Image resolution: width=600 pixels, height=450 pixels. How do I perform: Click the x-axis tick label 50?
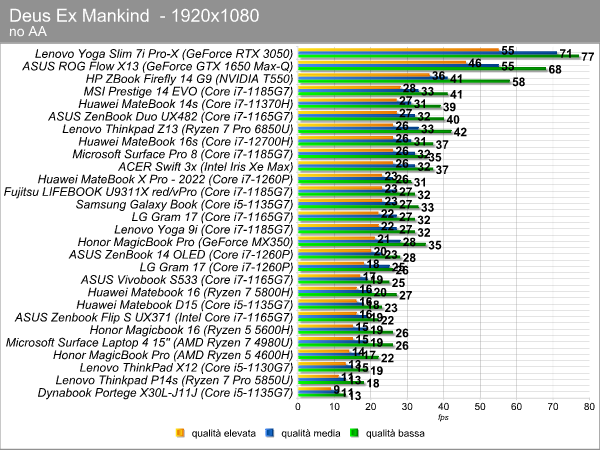click(480, 406)
